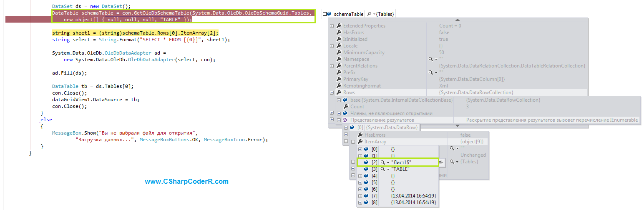Click the wrench icon beside RemotingFormat

pos(339,86)
